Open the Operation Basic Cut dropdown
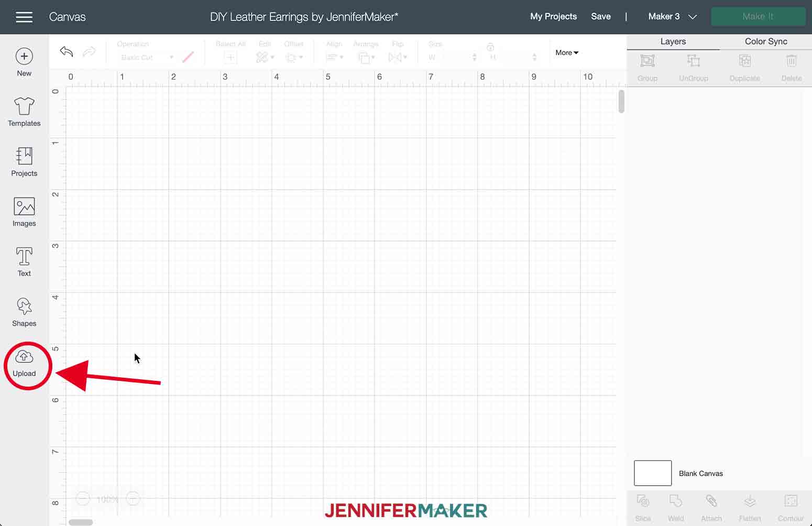Screen dimensions: 812x526 click(x=146, y=58)
